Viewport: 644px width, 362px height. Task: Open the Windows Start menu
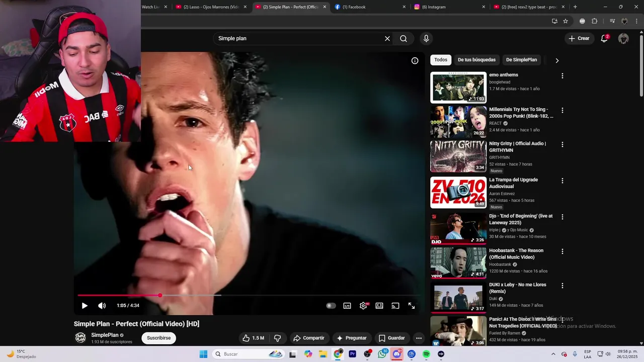203,354
